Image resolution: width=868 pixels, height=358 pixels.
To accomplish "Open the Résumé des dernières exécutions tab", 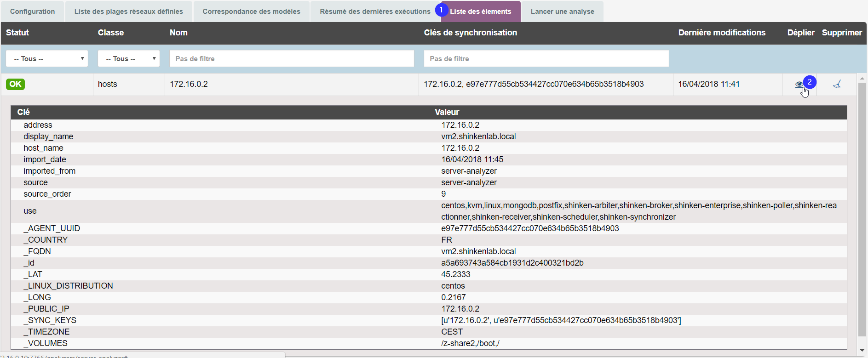I will tap(375, 11).
